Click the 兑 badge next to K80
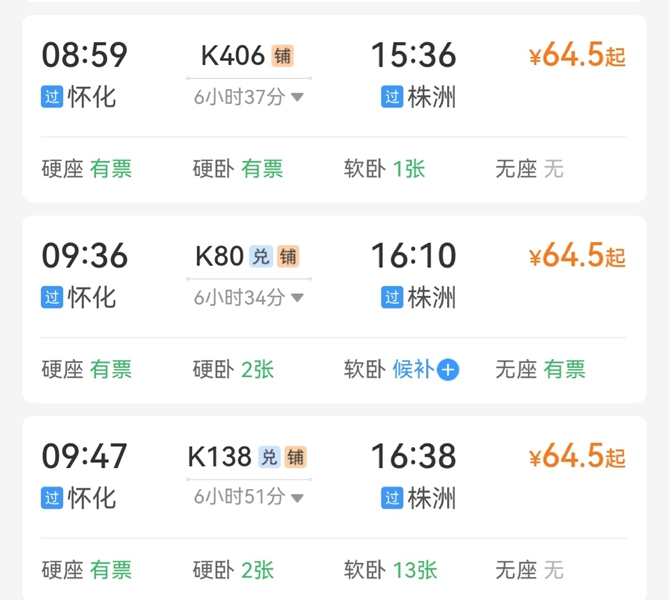 [261, 257]
